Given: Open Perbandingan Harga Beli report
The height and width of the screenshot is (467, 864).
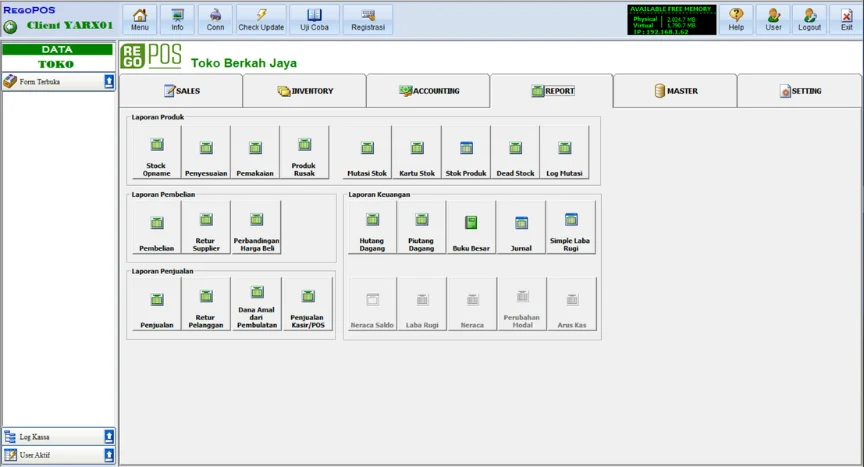Looking at the screenshot, I should (x=257, y=227).
